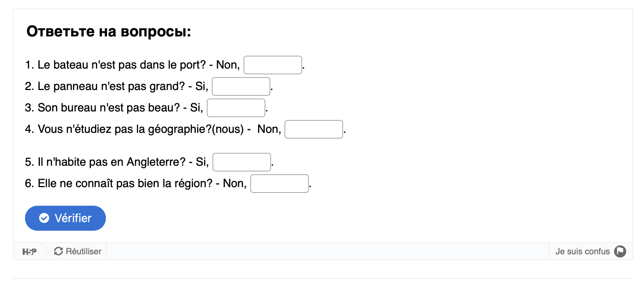Image resolution: width=644 pixels, height=290 pixels.
Task: Click the input after 'connaît pas bien la région'
Action: coord(279,184)
